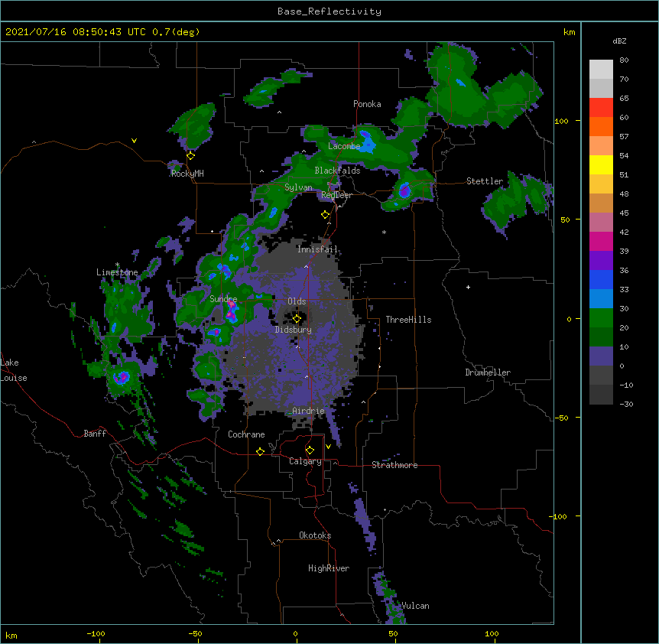Image resolution: width=659 pixels, height=644 pixels.
Task: Click the light gray 70–80 dBZ swatch
Action: 601,70
